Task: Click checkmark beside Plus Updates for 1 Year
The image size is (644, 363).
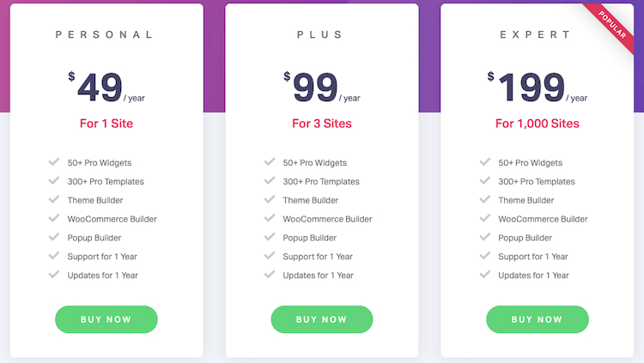Action: pos(270,275)
